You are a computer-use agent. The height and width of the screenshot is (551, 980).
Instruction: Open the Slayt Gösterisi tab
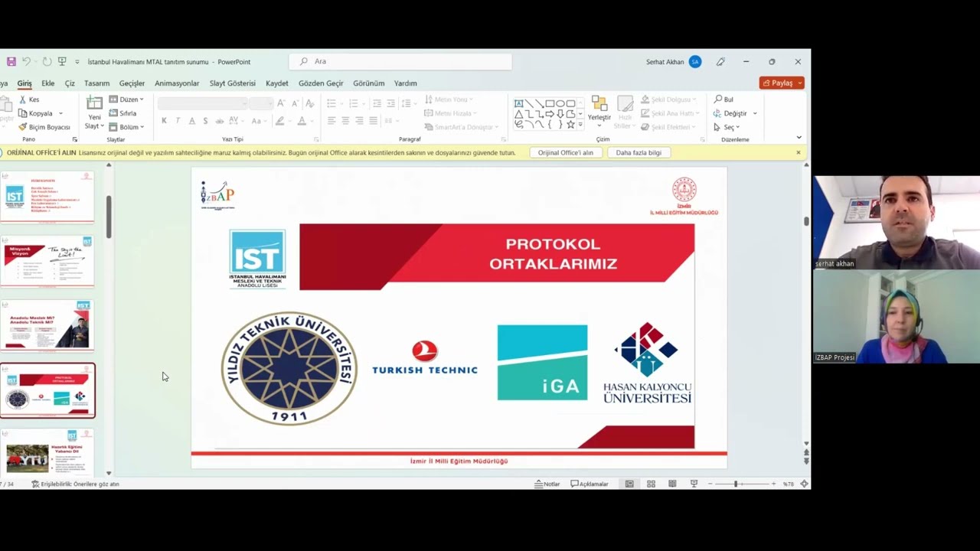233,83
